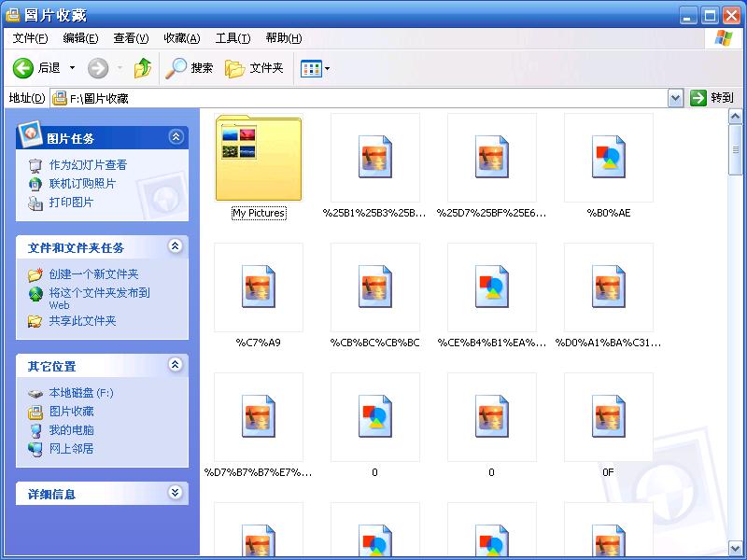The height and width of the screenshot is (560, 747).
Task: Click the network icon beside 网上邻居
Action: 35,449
